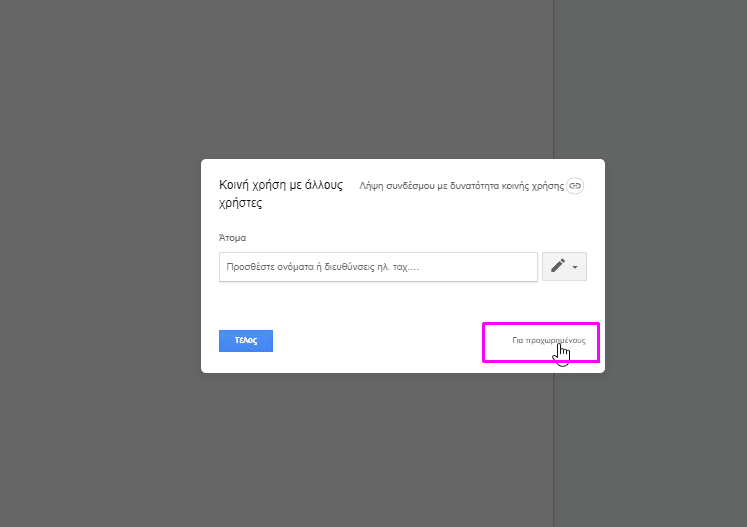
Task: Focus the 'Προσθέστε ονόματα ή διευθύνσεις' input field
Action: click(x=378, y=267)
